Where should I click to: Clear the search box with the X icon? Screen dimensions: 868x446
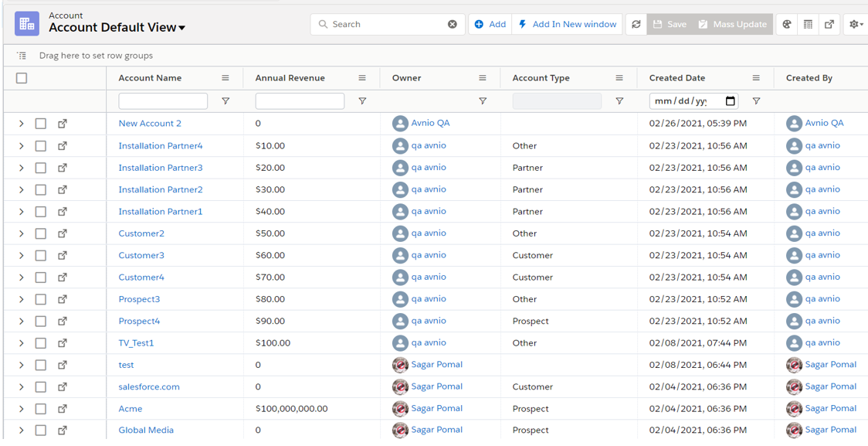pyautogui.click(x=453, y=25)
